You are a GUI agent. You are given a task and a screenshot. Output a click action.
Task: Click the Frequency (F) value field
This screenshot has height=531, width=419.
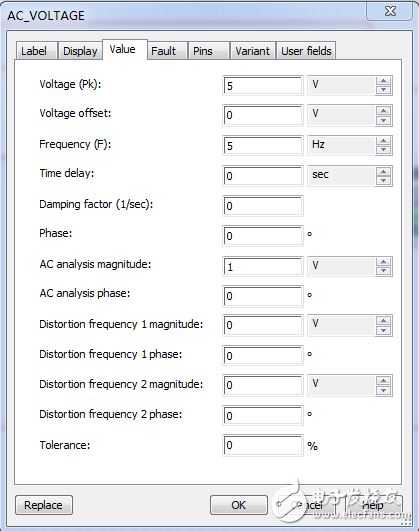point(263,146)
